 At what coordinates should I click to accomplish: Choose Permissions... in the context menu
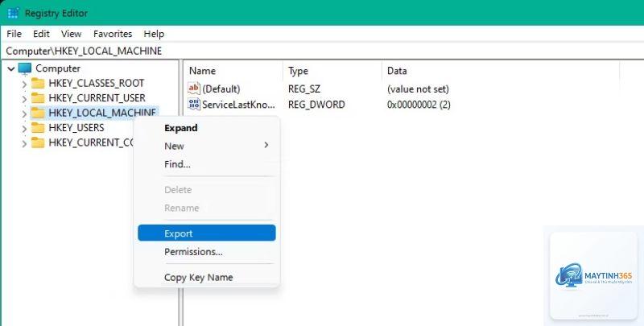click(207, 252)
